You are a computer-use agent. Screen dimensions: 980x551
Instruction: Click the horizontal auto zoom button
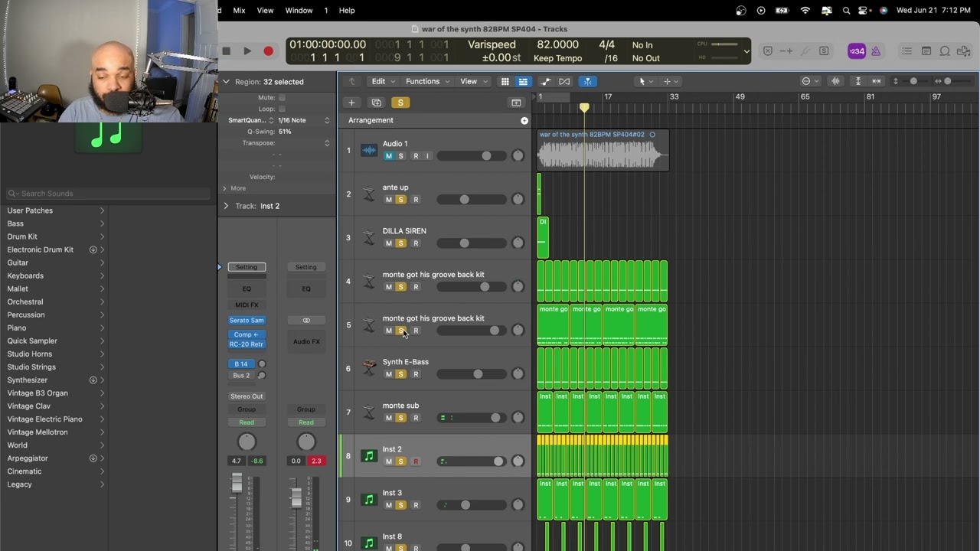click(877, 81)
